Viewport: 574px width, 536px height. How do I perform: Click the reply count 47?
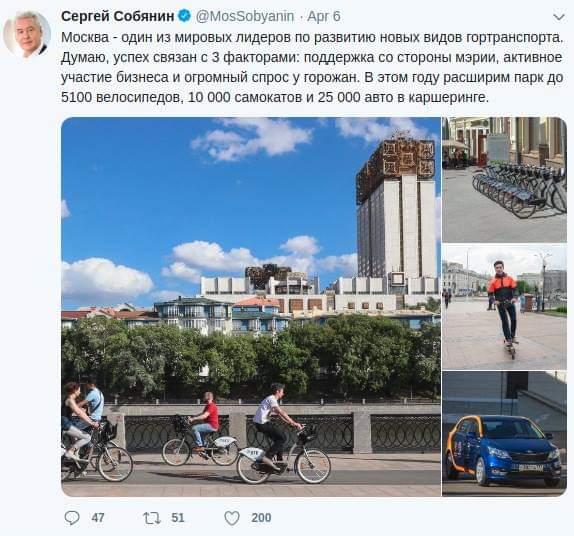tap(98, 518)
